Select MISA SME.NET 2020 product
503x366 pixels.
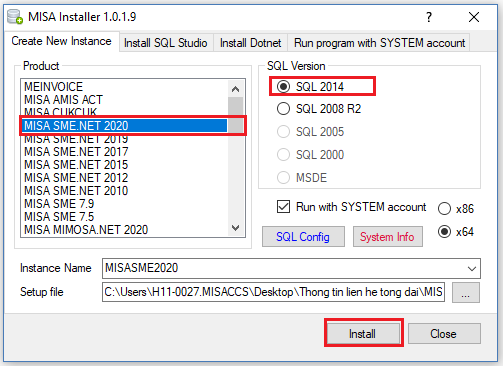[124, 126]
